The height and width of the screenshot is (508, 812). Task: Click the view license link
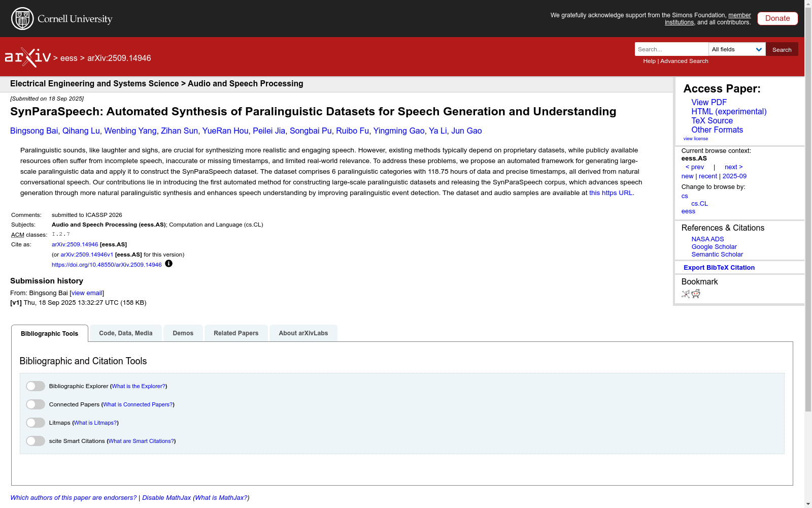click(695, 139)
